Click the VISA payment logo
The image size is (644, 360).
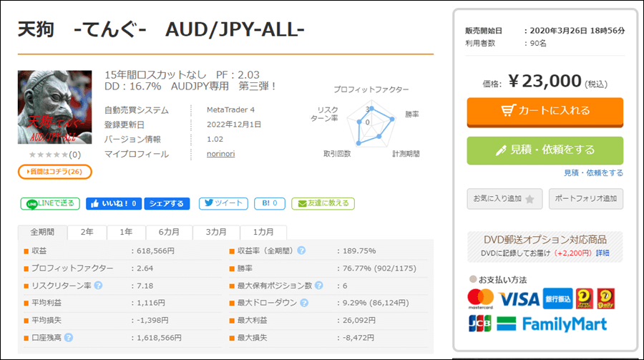click(519, 299)
